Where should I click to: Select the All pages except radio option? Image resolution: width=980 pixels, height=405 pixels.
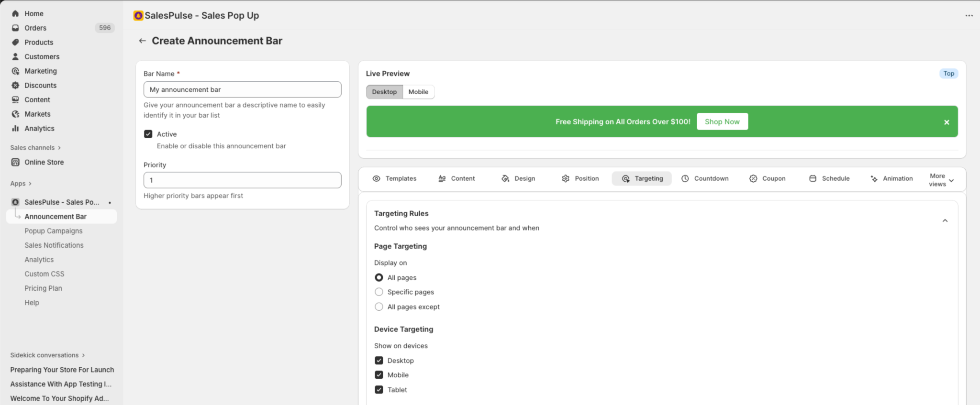click(379, 306)
